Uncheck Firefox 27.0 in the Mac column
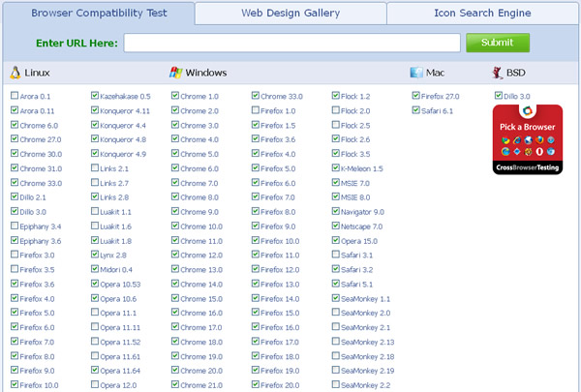The image size is (581, 392). [x=416, y=97]
